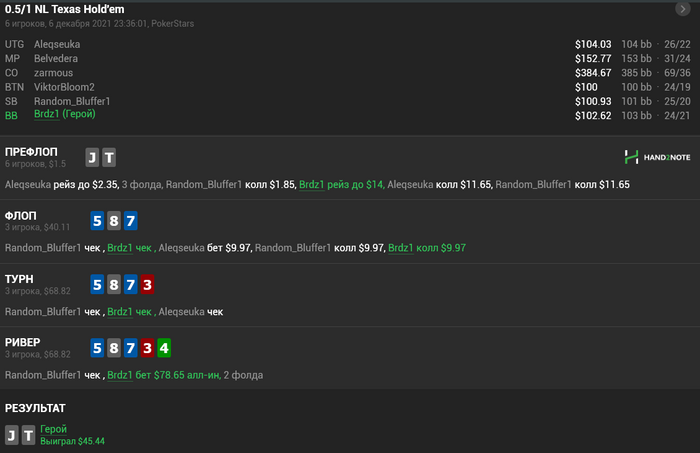
Task: Click the BB position label
Action: (x=11, y=116)
